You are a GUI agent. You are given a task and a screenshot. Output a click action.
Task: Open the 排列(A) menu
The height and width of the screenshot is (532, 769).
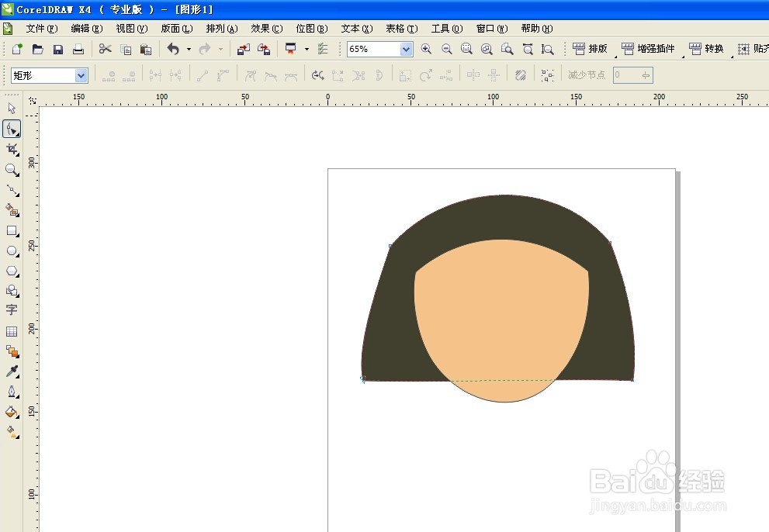coord(222,29)
